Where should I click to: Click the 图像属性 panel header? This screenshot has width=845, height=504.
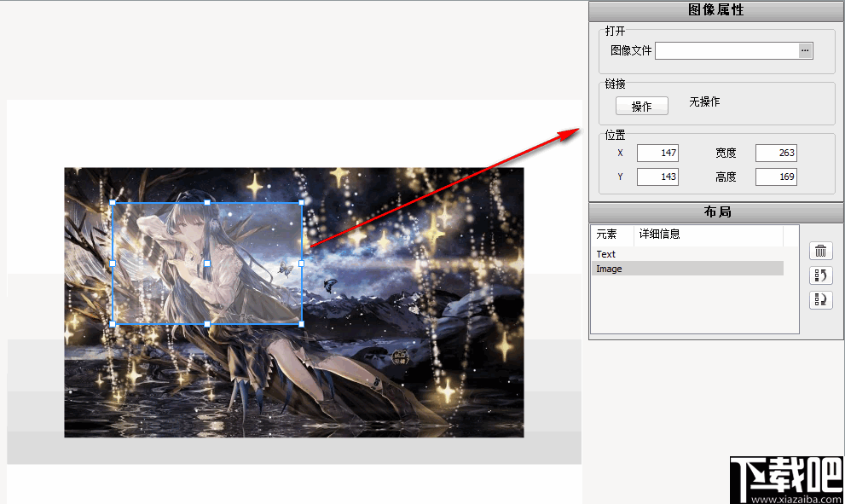point(716,10)
